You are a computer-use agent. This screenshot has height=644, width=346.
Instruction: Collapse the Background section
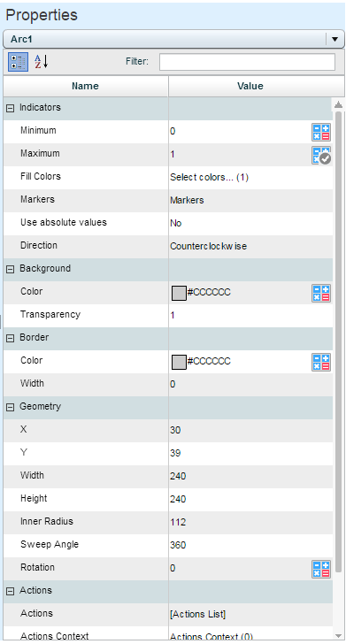click(11, 270)
